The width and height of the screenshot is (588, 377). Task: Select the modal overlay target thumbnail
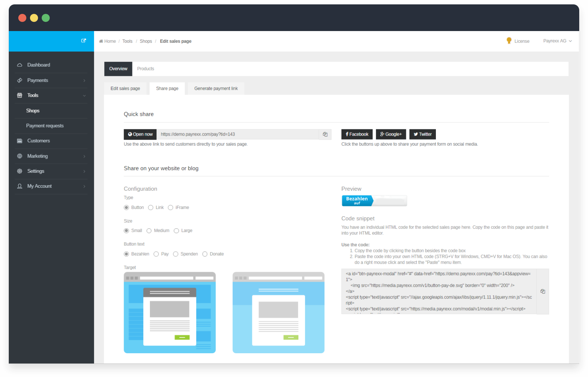coord(170,313)
